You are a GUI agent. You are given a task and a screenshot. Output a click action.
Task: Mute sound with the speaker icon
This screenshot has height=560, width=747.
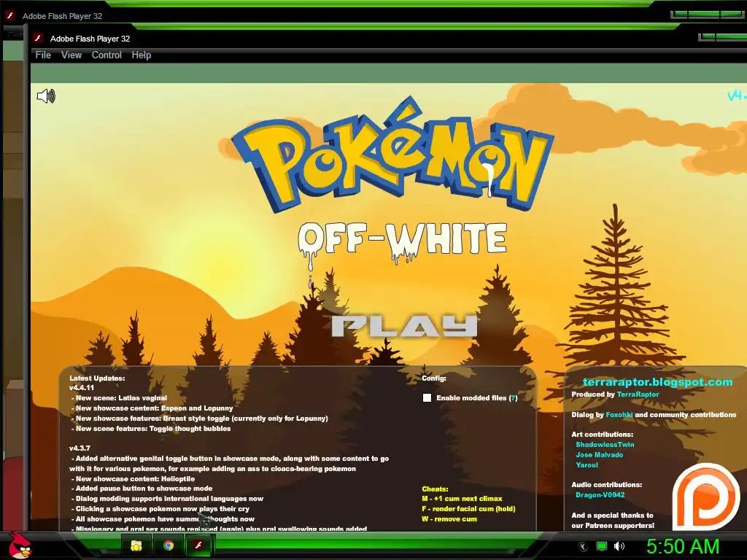pos(46,96)
